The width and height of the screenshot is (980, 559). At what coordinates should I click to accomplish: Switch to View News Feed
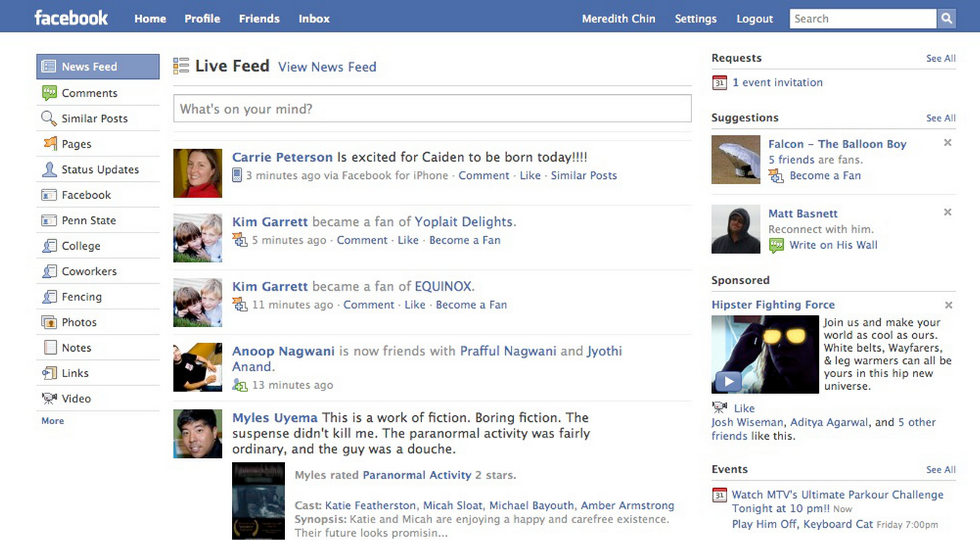click(x=327, y=67)
